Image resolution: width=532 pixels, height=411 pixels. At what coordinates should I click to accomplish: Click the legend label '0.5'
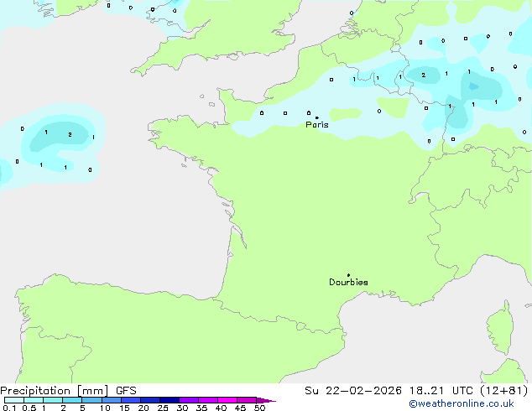[29, 408]
